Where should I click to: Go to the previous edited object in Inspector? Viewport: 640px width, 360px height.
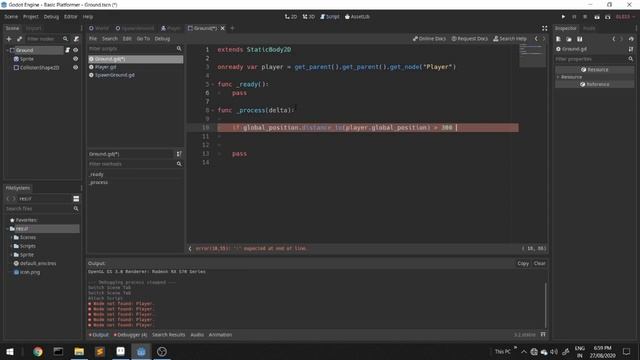click(614, 39)
